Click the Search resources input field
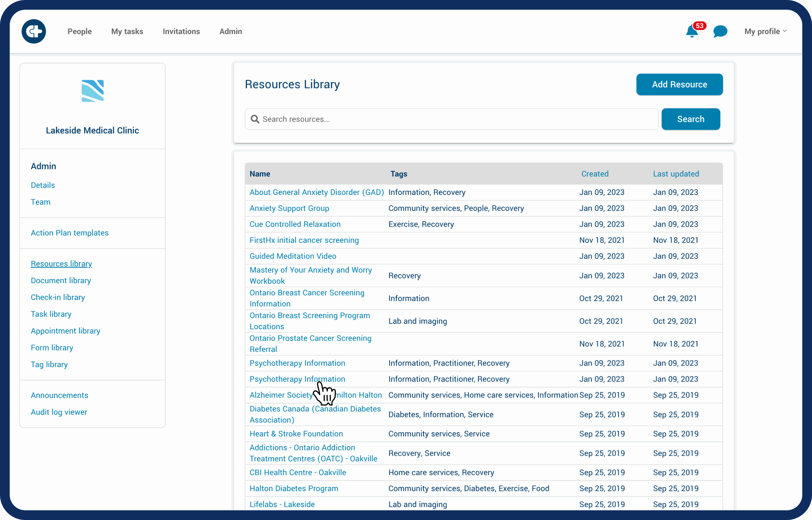This screenshot has width=812, height=520. point(451,119)
